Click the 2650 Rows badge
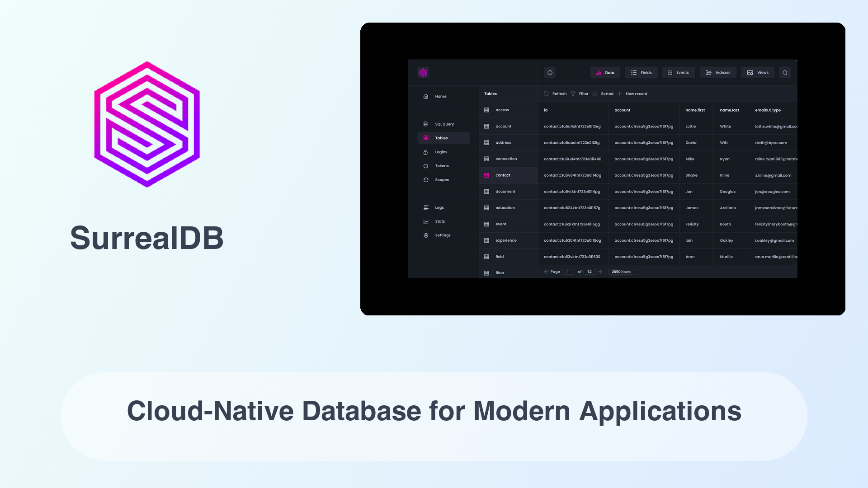Screen dimensions: 868x488 point(621,272)
